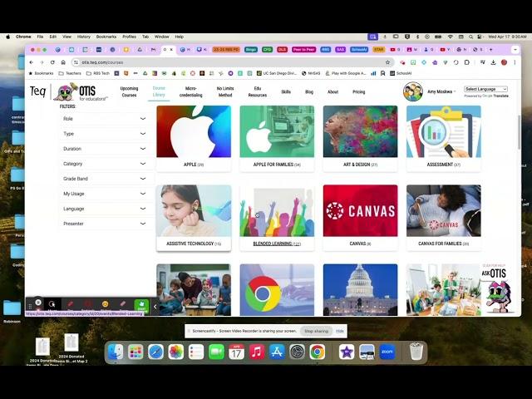This screenshot has width=532, height=399.
Task: Click the Chrome icon in dock
Action: pyautogui.click(x=318, y=352)
